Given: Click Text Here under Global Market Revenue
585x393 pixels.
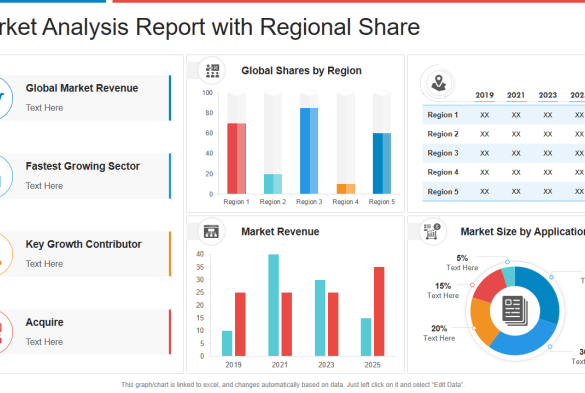Looking at the screenshot, I should pyautogui.click(x=44, y=108).
